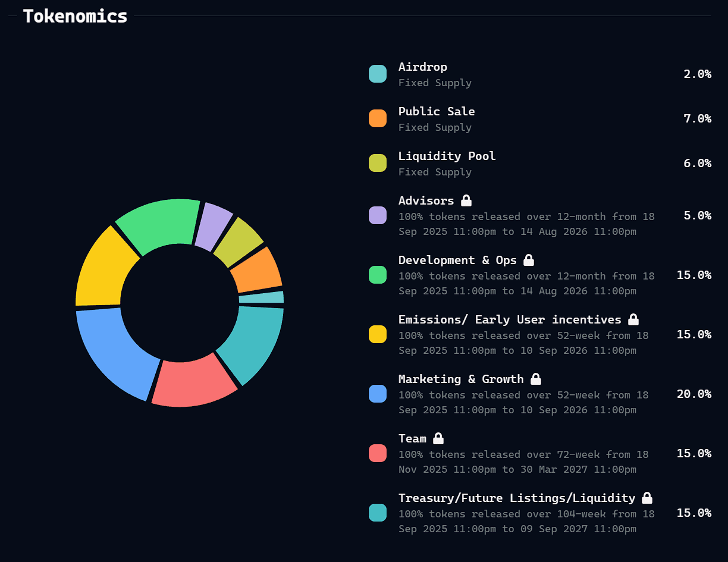Click the lock icon after Treasury/Future Listings/Liquidity
Viewport: 728px width, 562px height.
coord(647,498)
